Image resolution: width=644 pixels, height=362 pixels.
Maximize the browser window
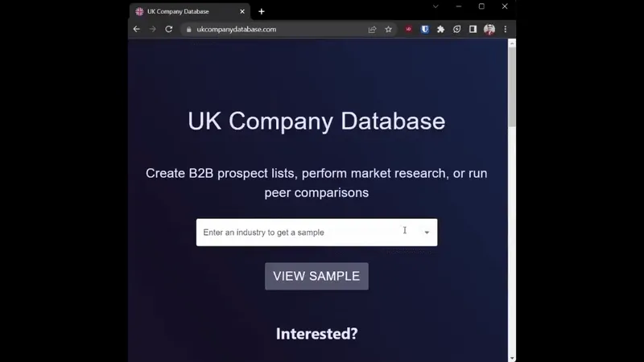click(481, 6)
